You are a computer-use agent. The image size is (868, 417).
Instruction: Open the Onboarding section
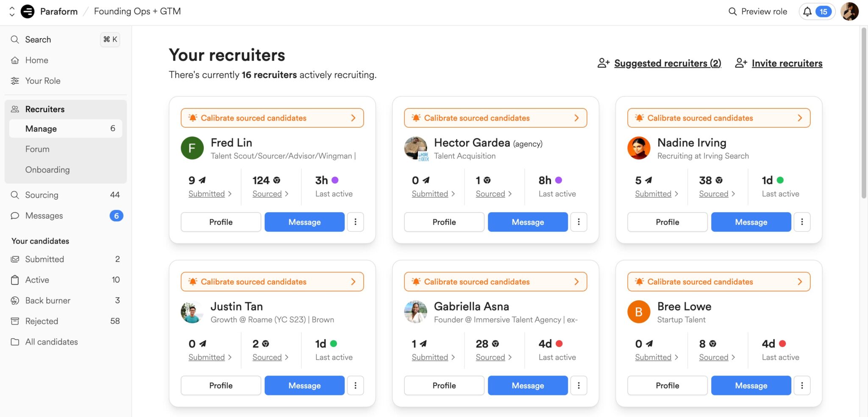tap(47, 169)
